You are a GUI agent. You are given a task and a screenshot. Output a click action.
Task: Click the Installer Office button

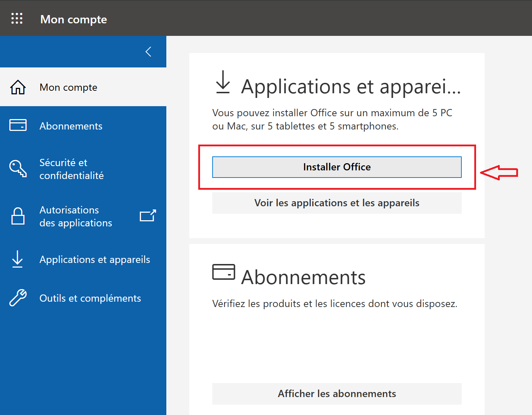pyautogui.click(x=337, y=167)
